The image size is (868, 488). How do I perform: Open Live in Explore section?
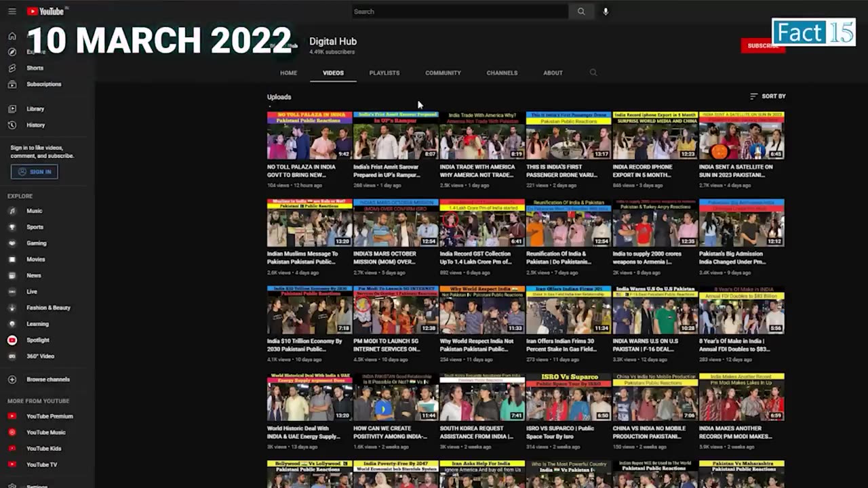pos(32,291)
